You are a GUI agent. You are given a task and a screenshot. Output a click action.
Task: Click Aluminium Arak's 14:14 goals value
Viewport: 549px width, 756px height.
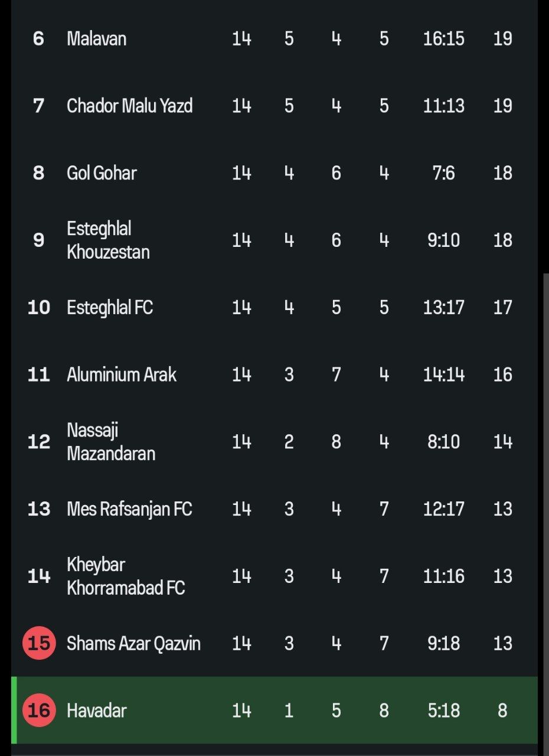(444, 374)
